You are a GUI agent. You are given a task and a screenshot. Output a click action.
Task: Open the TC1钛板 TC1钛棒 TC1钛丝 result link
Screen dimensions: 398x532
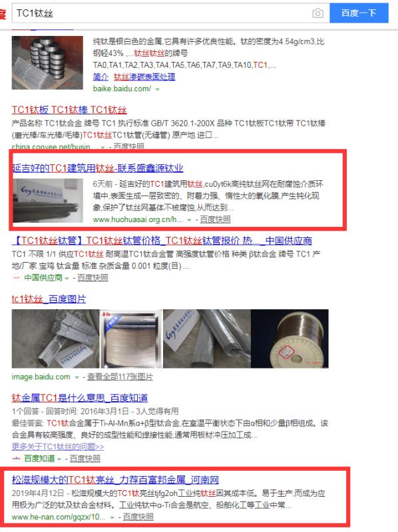coord(69,110)
